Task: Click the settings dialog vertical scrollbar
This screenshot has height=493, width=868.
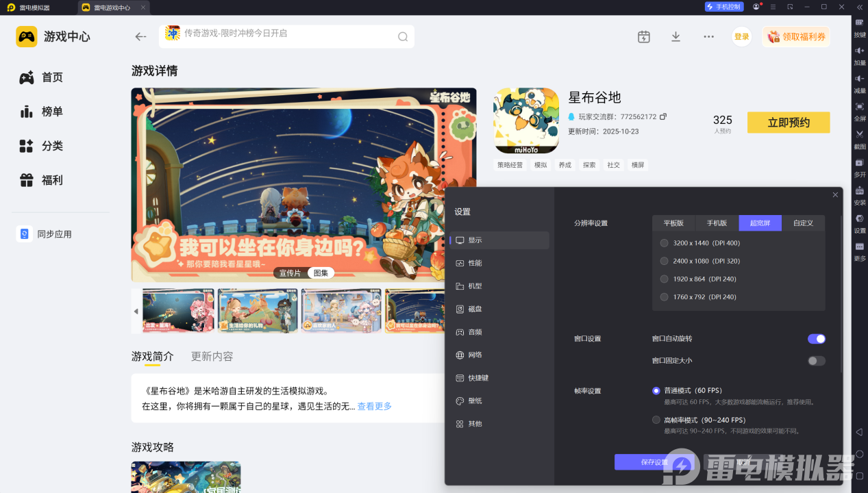Action: (842, 294)
